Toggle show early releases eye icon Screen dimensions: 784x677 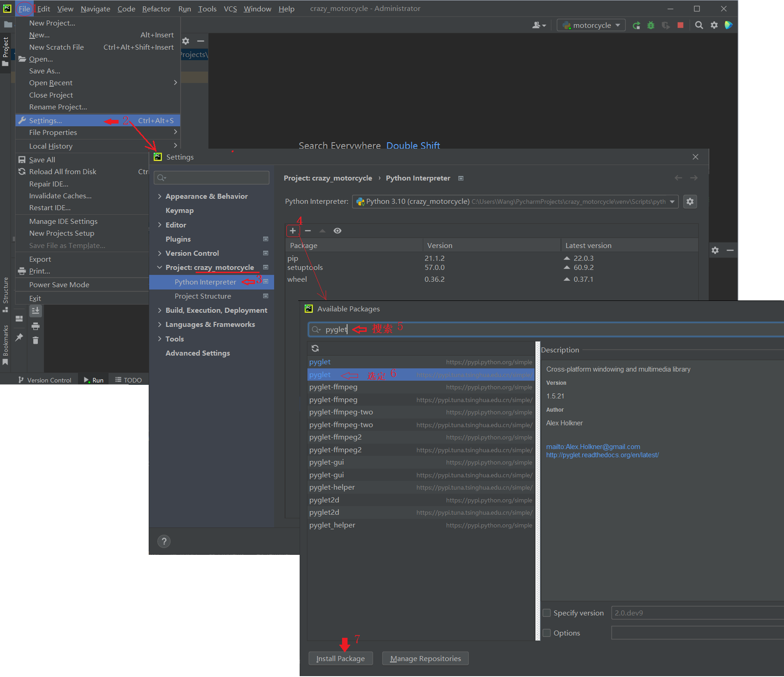(x=337, y=231)
